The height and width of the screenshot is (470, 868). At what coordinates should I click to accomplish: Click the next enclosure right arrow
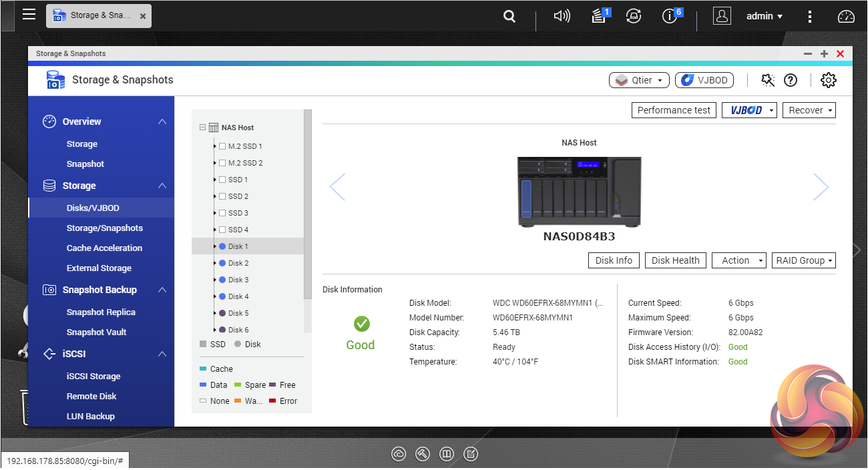point(821,187)
